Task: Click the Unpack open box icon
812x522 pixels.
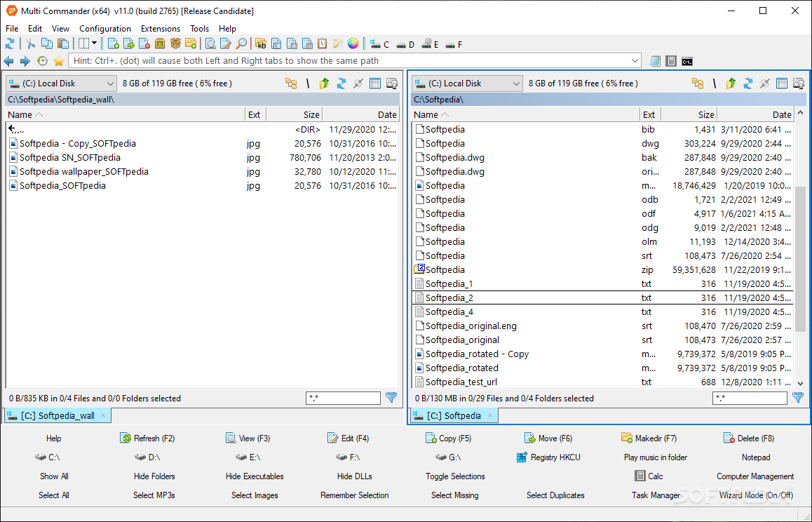Action: pyautogui.click(x=175, y=44)
